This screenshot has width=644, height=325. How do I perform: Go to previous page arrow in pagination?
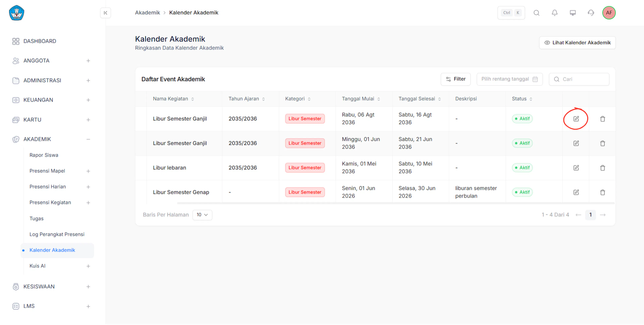tap(578, 215)
